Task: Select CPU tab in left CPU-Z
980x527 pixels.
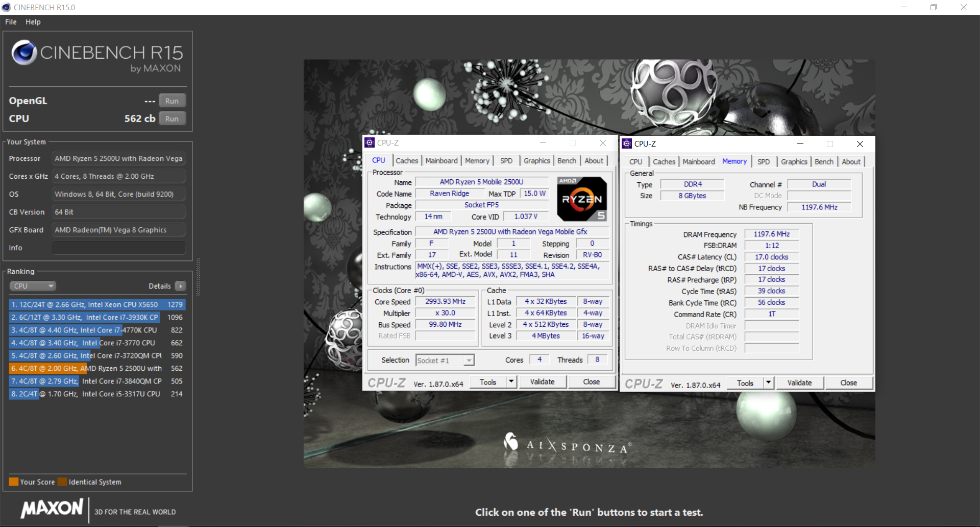Action: (379, 160)
